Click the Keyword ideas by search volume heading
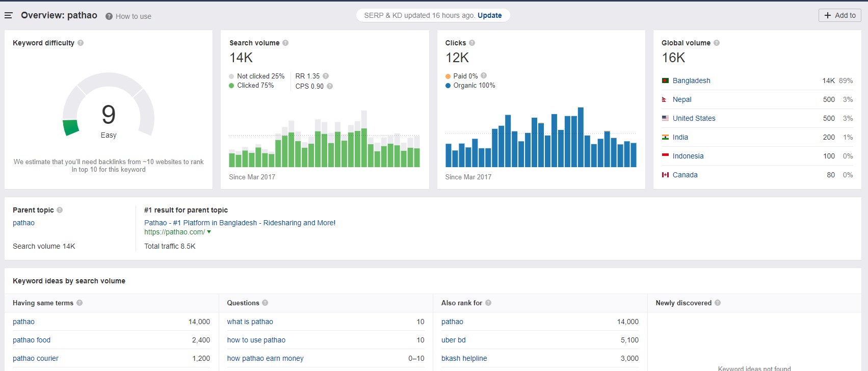Screen dimensions: 868x371 (69, 281)
